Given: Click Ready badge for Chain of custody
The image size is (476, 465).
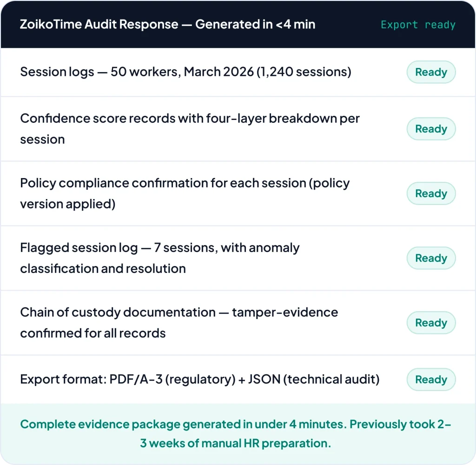Looking at the screenshot, I should click(431, 323).
